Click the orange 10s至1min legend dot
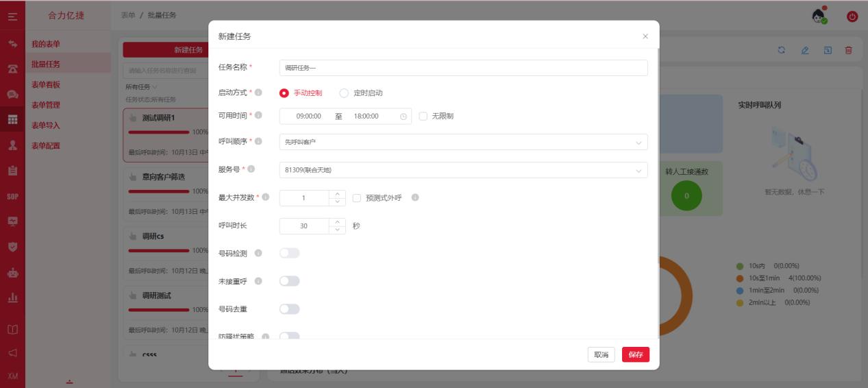 pos(740,278)
